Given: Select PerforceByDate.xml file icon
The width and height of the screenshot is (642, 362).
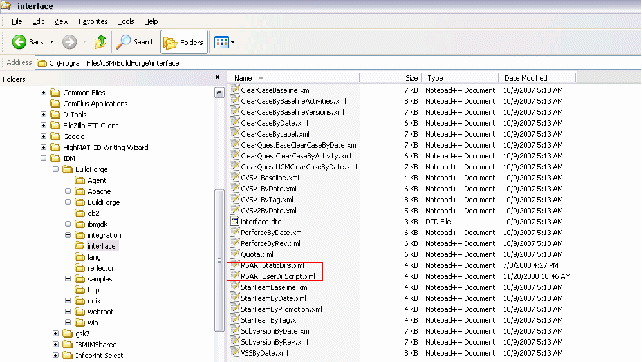Looking at the screenshot, I should click(235, 232).
